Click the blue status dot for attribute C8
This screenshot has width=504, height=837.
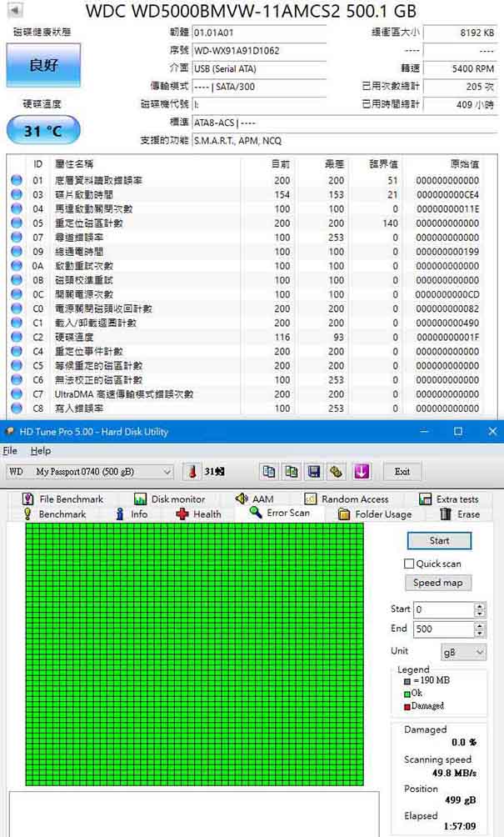pyautogui.click(x=17, y=408)
